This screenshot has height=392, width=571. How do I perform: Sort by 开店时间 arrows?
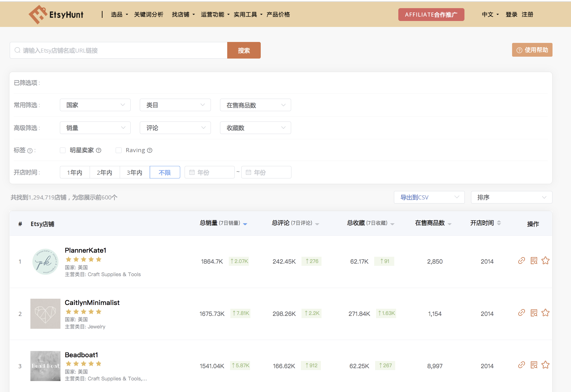point(499,223)
